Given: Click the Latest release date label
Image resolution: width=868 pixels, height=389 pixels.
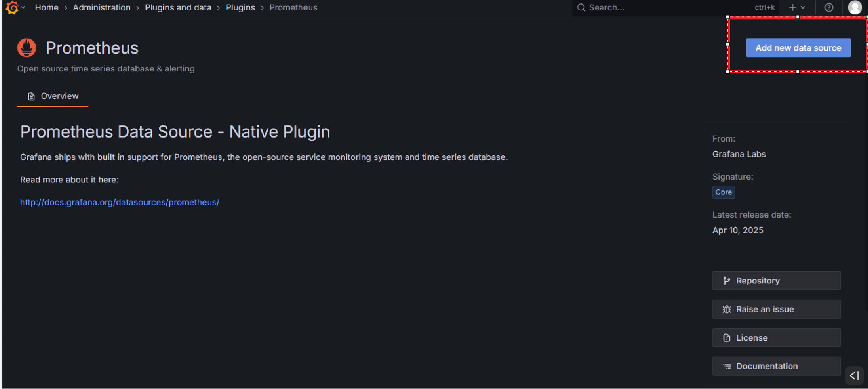Looking at the screenshot, I should pyautogui.click(x=752, y=215).
